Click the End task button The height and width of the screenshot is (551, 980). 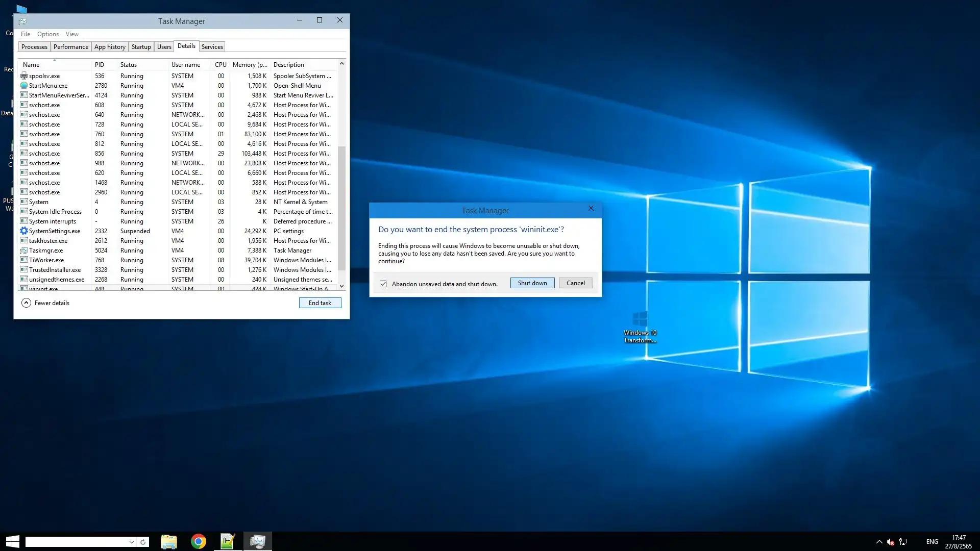[320, 303]
